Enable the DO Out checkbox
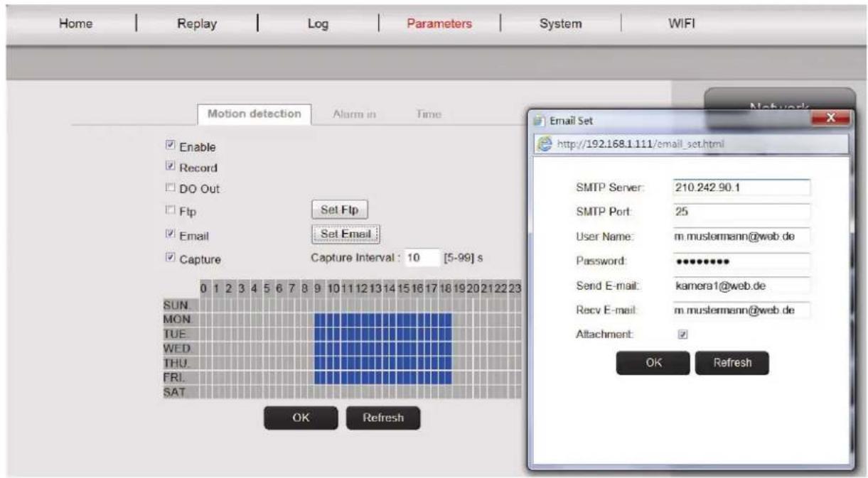This screenshot has height=478, width=868. pos(170,189)
